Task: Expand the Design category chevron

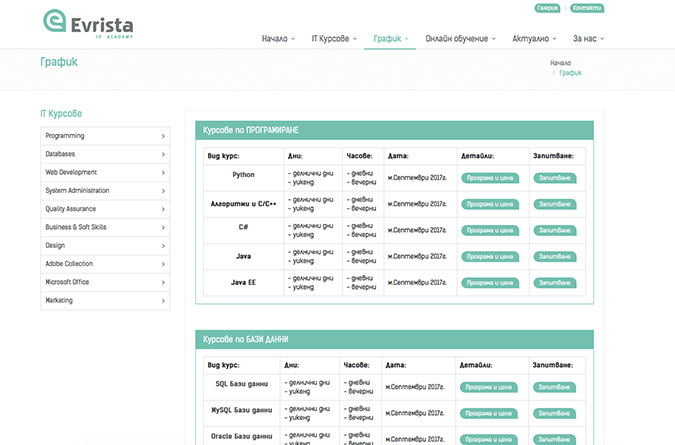Action: 163,246
